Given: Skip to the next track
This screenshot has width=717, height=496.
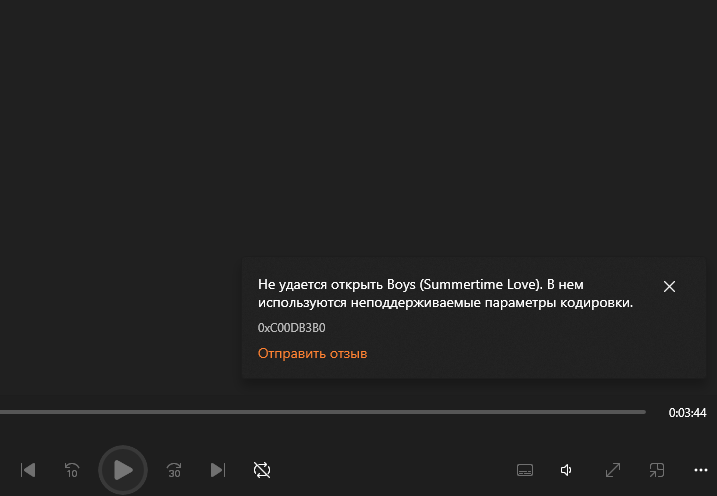Looking at the screenshot, I should 218,470.
